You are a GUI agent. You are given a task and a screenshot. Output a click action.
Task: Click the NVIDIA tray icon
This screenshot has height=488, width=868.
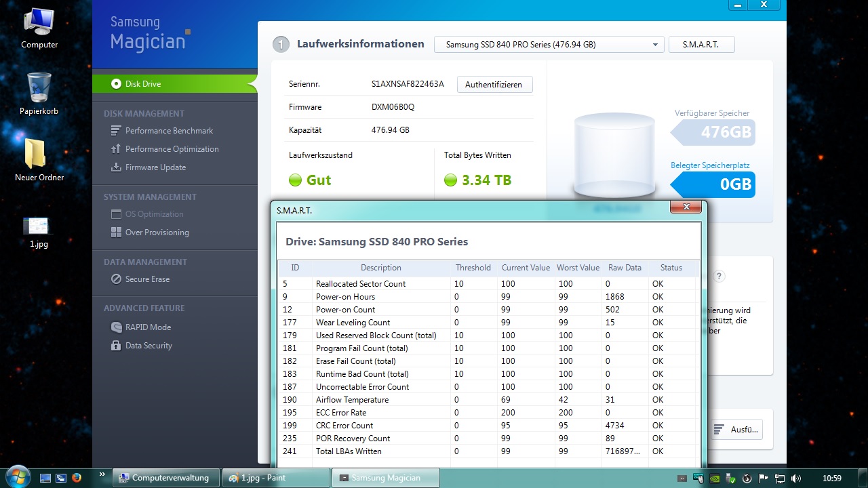[x=714, y=478]
